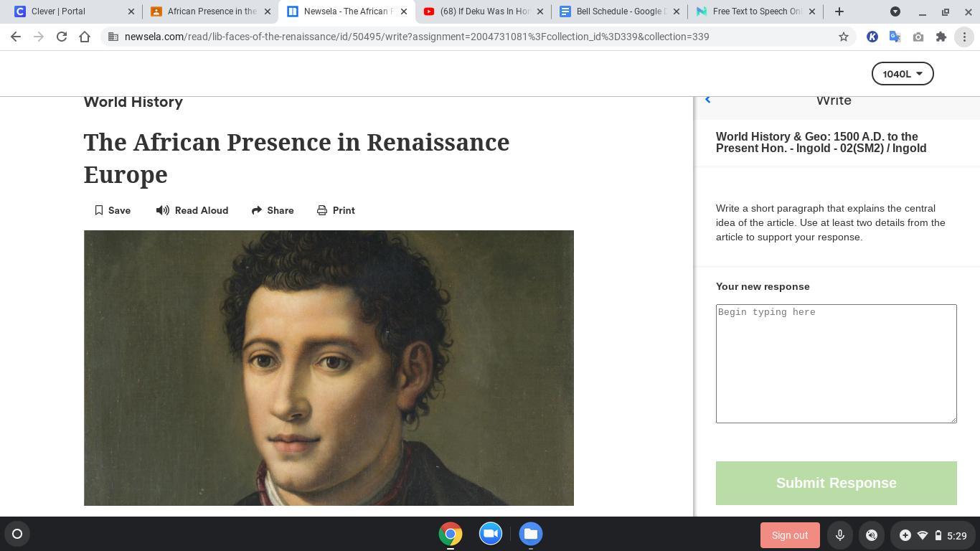980x551 pixels.
Task: Click the World History category label
Action: click(133, 102)
